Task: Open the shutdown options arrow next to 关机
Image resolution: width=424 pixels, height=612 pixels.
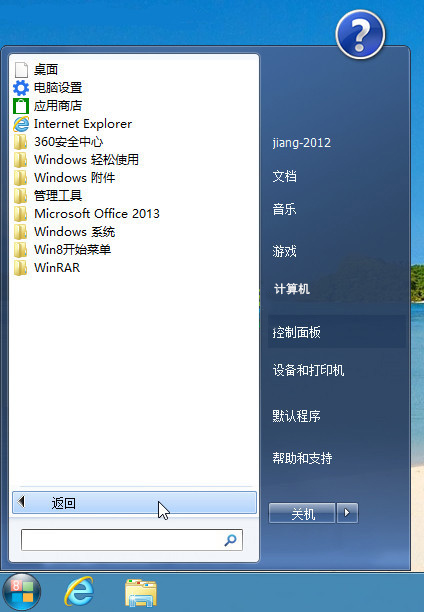Action: [347, 512]
